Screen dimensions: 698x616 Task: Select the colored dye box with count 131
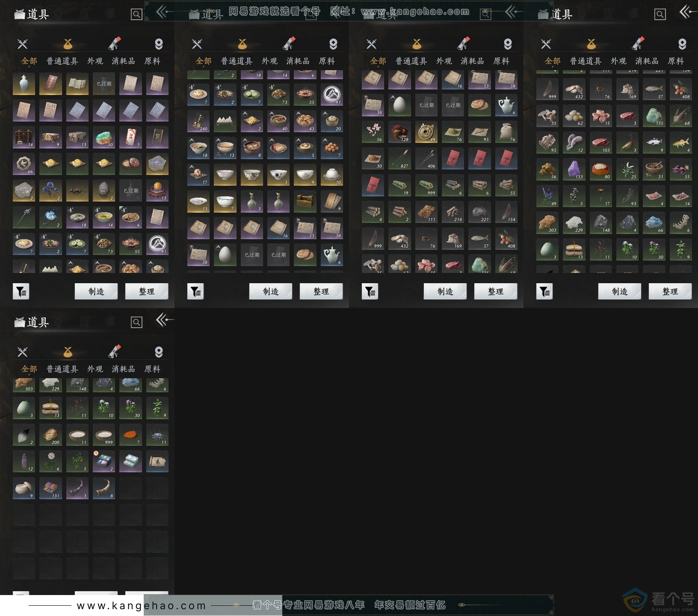tap(50, 489)
